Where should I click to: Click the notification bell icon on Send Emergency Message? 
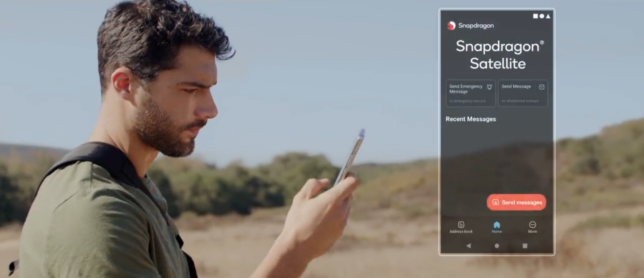click(x=490, y=87)
